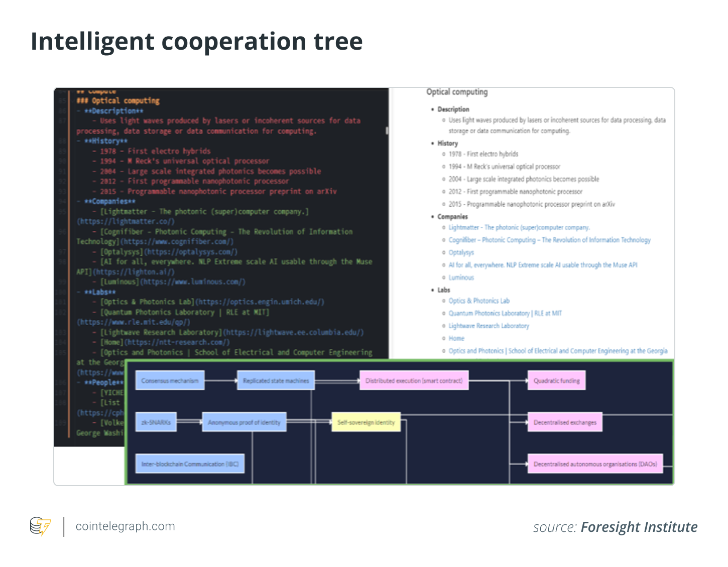728x567 pixels.
Task: Open Quantum Photonics Laboratory RLE at MIT link
Action: click(x=505, y=313)
